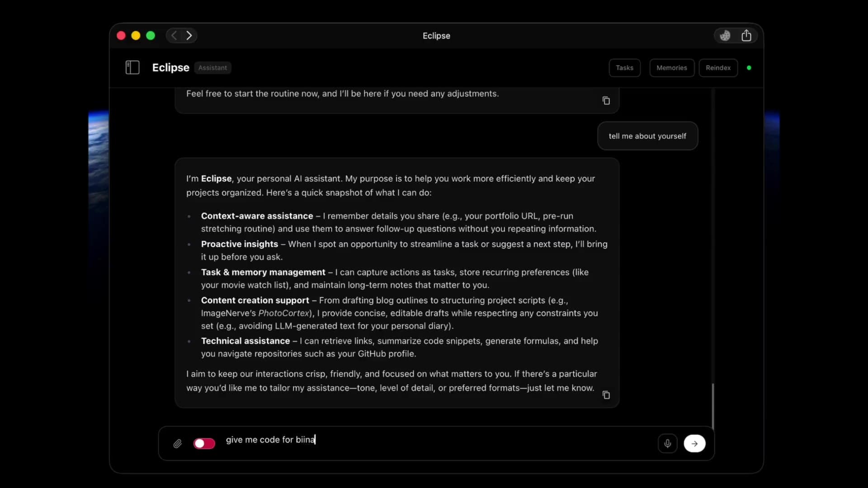The height and width of the screenshot is (488, 868).
Task: Click the yellow minimize window button
Action: [x=136, y=36]
